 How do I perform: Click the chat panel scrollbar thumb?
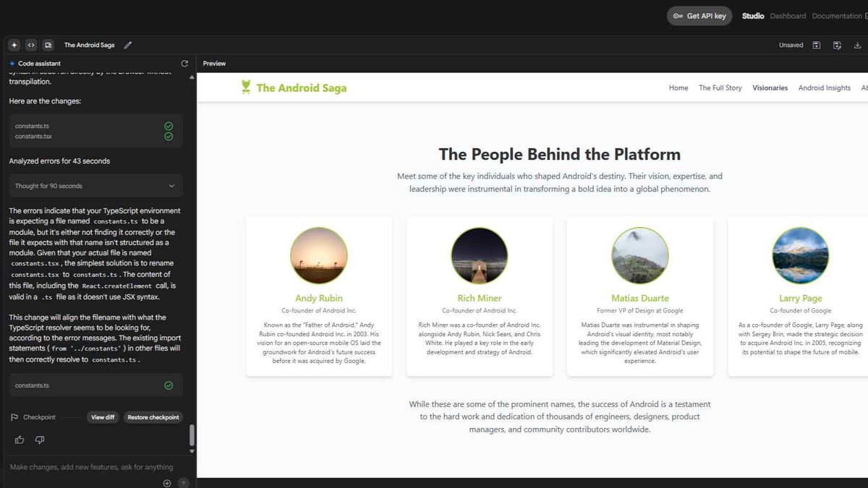pos(192,435)
